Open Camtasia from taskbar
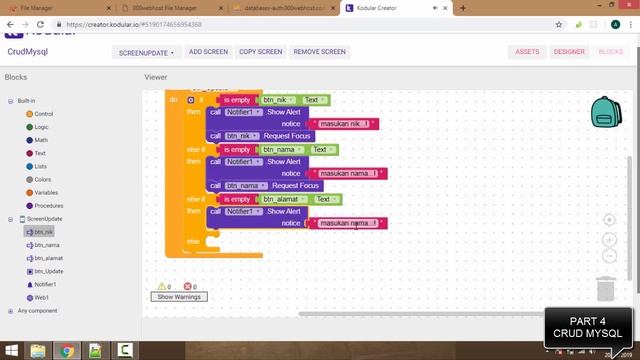The height and width of the screenshot is (360, 640). (125, 351)
